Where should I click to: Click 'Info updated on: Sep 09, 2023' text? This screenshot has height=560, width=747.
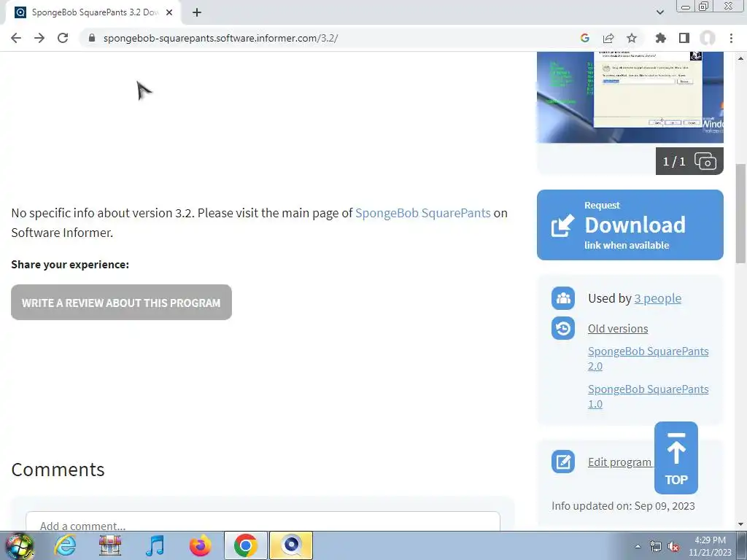[x=623, y=506]
